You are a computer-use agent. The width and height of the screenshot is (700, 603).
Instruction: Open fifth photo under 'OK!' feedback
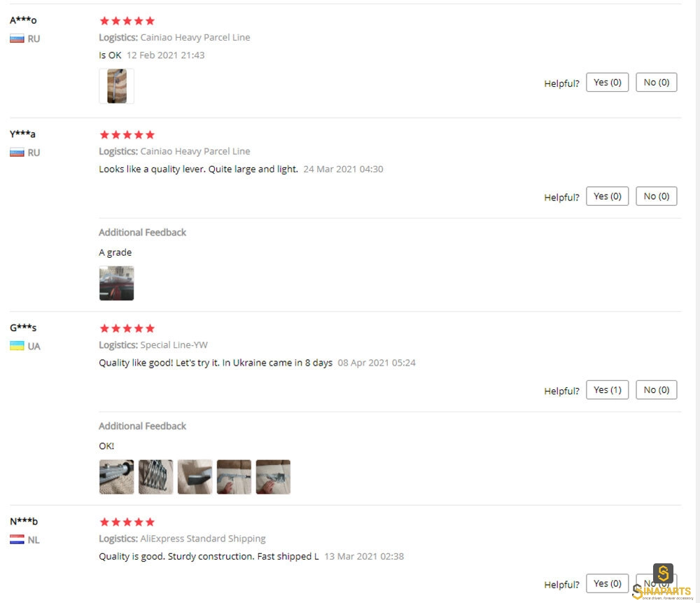point(273,477)
